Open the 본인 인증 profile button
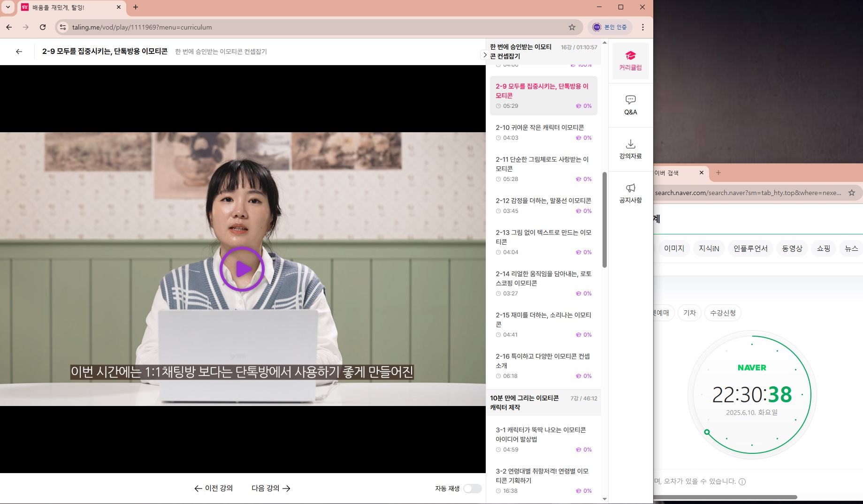Screen dimensions: 863x504 click(x=610, y=27)
